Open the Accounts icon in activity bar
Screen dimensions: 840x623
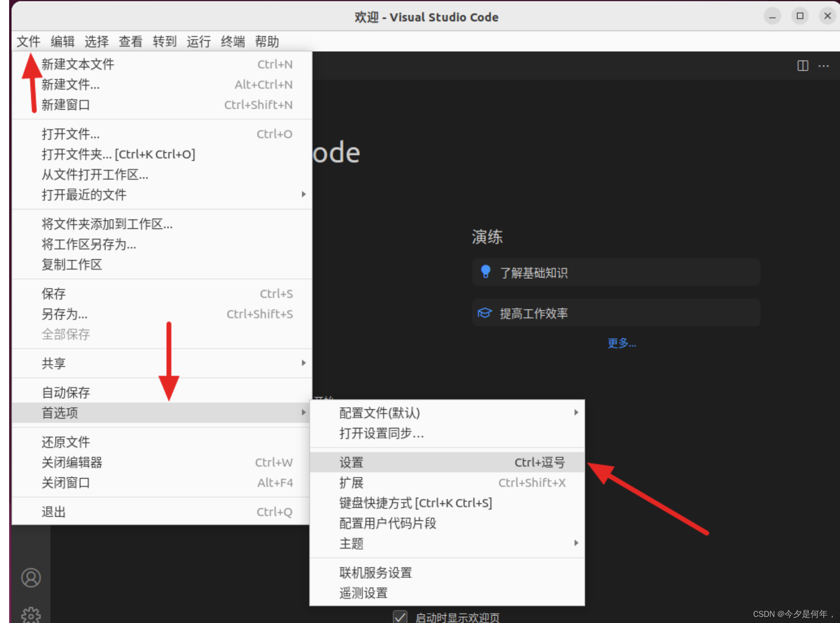pos(31,577)
